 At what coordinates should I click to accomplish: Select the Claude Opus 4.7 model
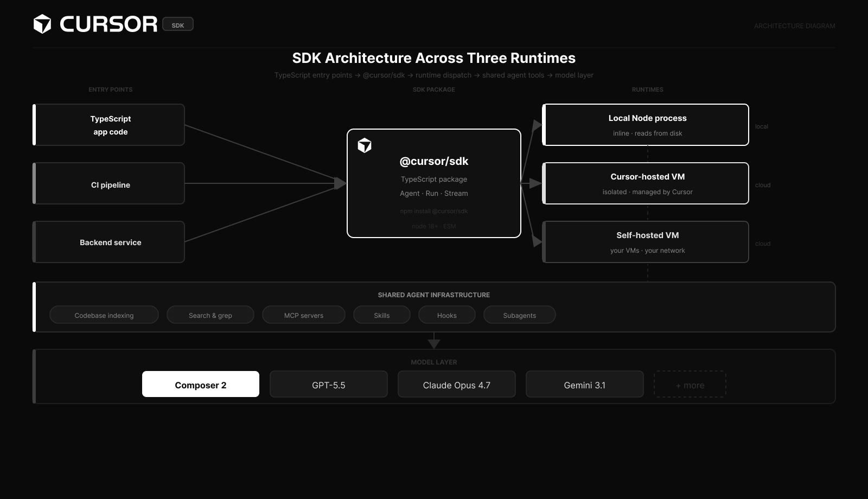coord(457,384)
